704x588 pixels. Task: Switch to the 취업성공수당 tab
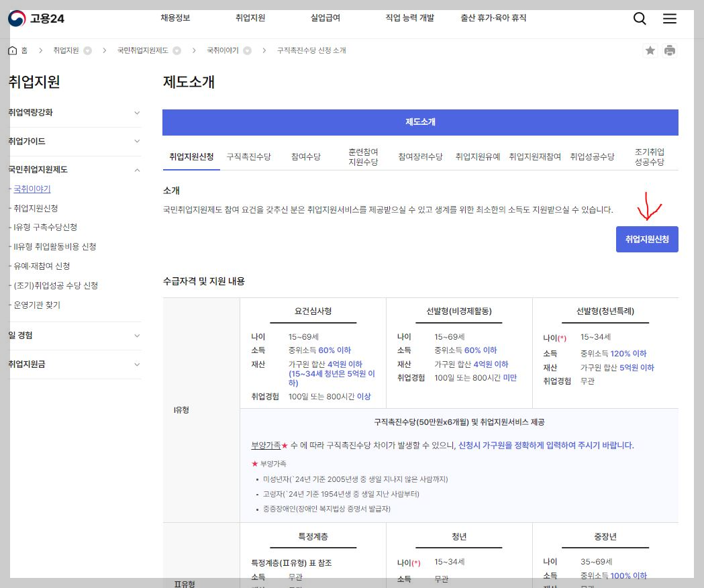592,157
